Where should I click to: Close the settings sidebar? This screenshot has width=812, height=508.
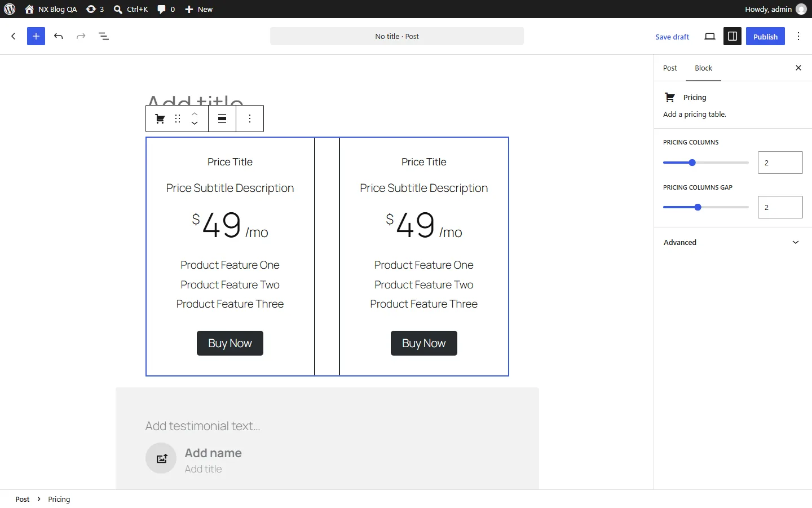pyautogui.click(x=798, y=68)
